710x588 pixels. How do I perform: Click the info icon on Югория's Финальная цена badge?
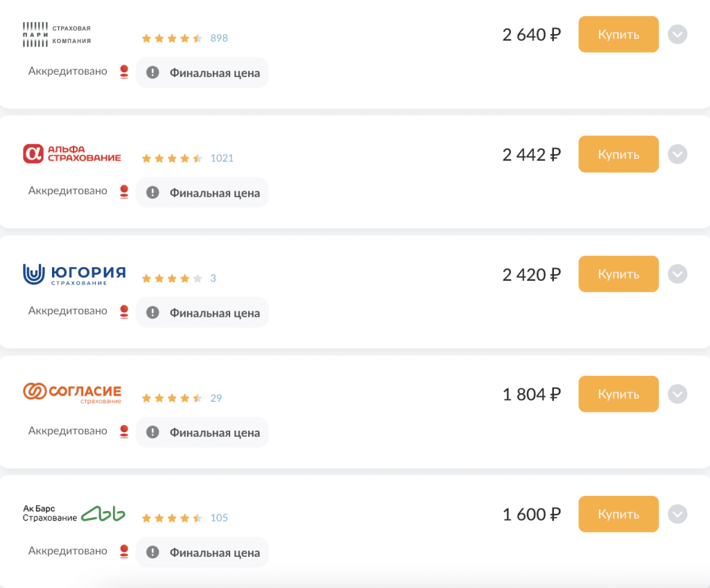(152, 312)
